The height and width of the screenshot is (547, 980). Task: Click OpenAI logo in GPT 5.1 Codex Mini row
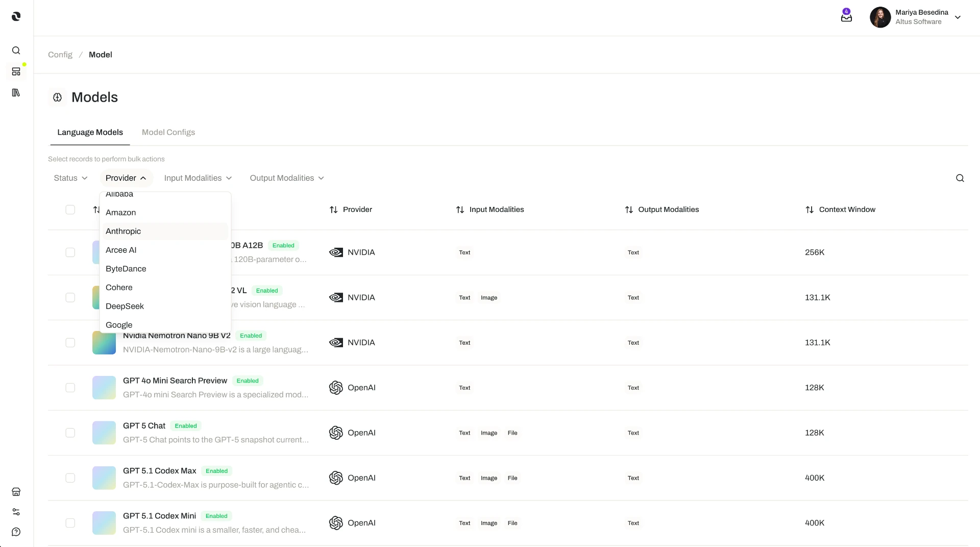tap(336, 523)
